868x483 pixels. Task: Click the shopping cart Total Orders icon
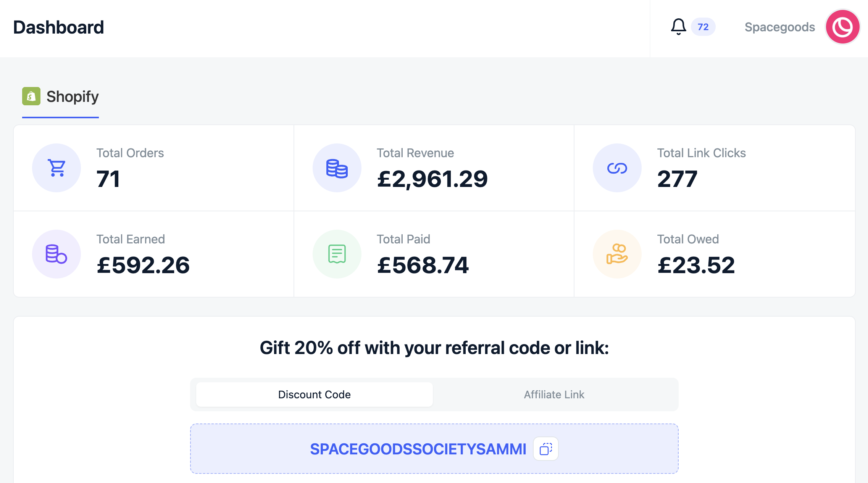click(56, 168)
